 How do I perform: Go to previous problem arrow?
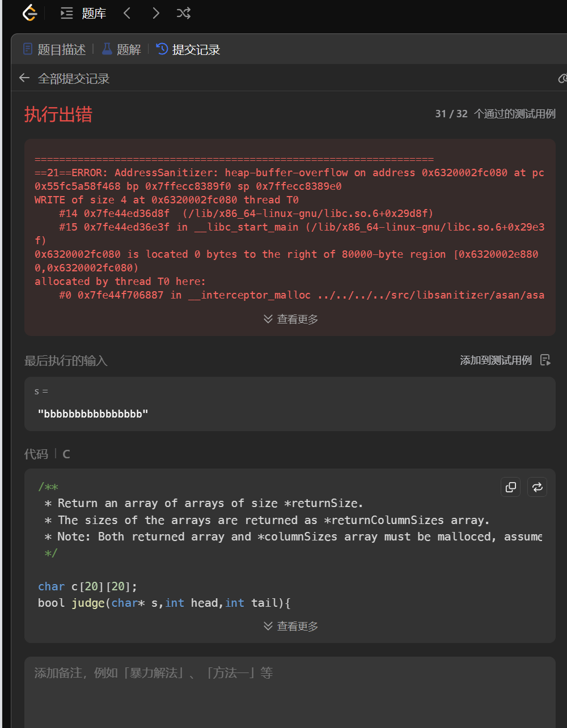(127, 13)
